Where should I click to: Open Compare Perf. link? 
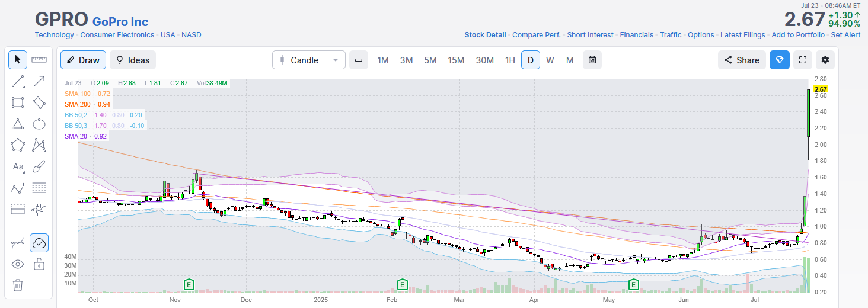click(x=537, y=35)
